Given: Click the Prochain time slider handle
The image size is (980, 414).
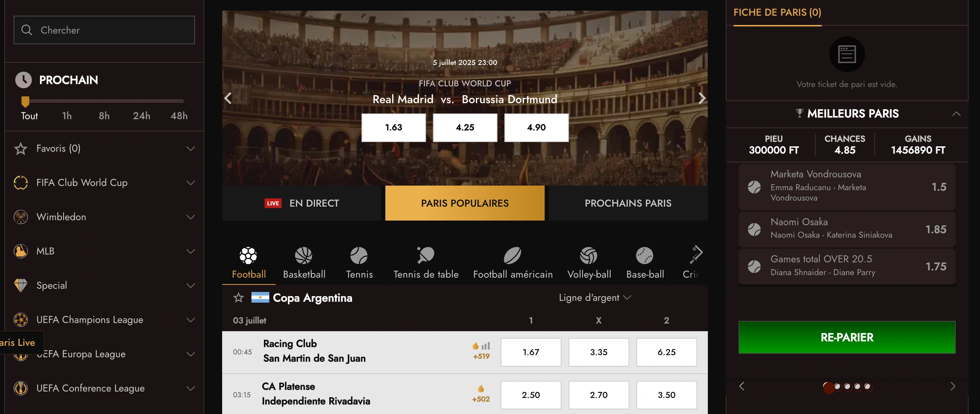Looking at the screenshot, I should (25, 101).
